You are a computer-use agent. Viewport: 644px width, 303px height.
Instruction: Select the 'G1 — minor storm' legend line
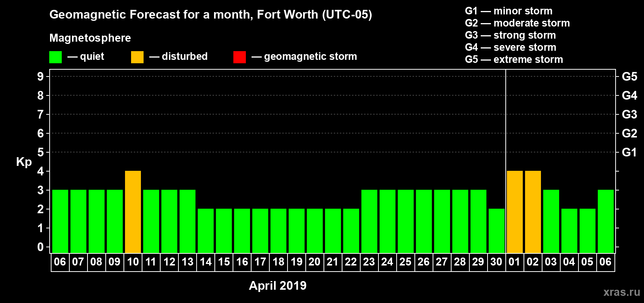(509, 11)
